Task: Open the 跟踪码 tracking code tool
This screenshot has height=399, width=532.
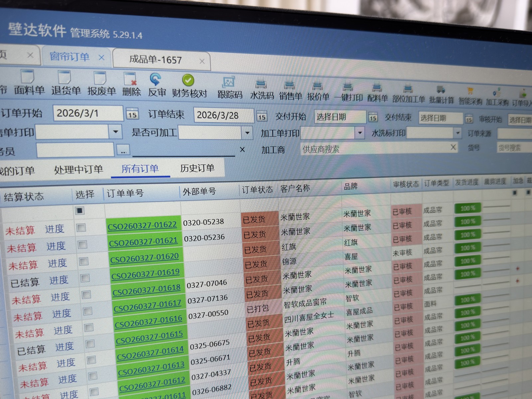Action: (229, 82)
